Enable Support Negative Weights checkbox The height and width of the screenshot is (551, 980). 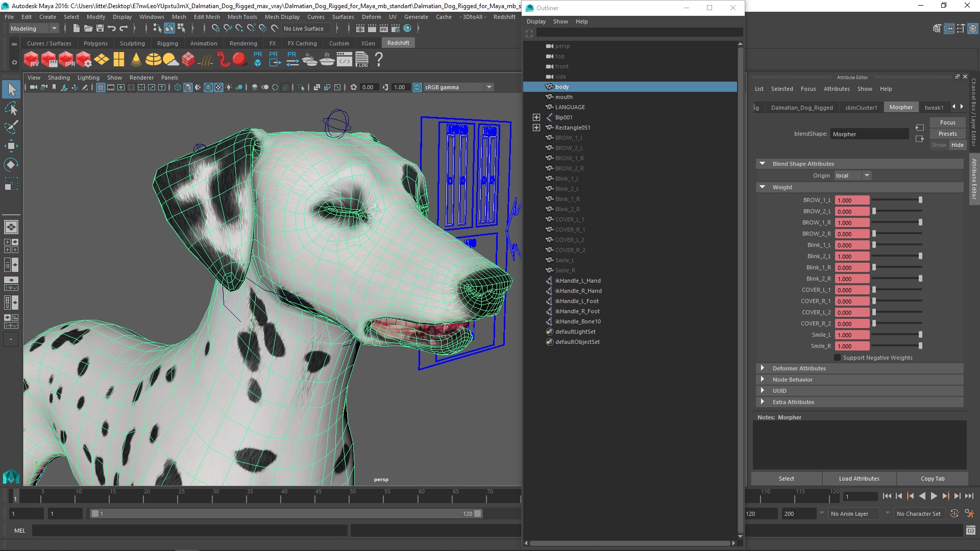pyautogui.click(x=837, y=358)
